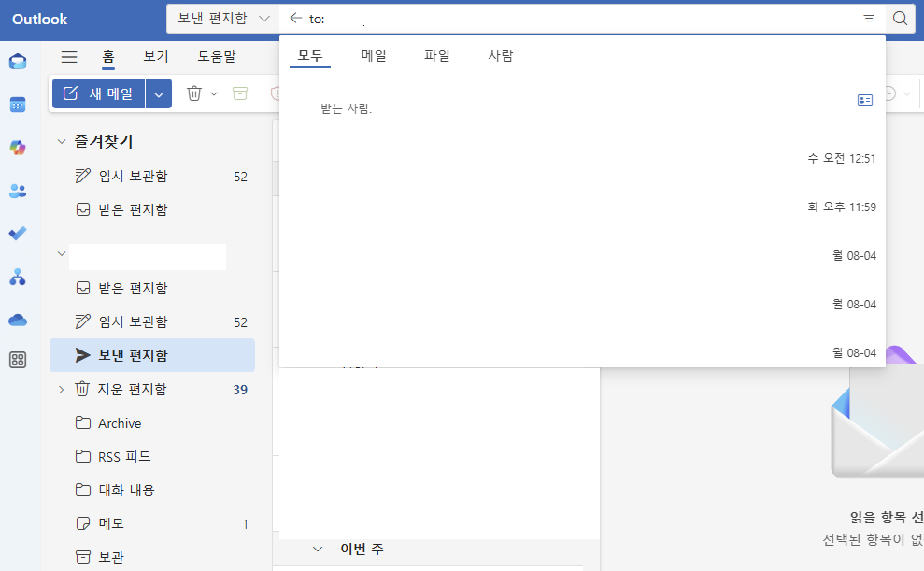
Task: Open the People app icon
Action: pyautogui.click(x=17, y=190)
